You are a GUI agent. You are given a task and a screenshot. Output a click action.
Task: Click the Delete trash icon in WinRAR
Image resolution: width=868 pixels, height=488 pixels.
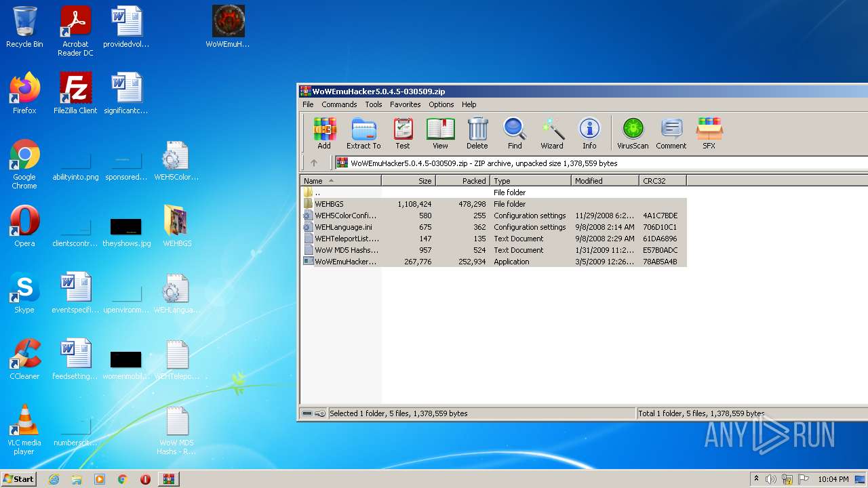pos(477,133)
